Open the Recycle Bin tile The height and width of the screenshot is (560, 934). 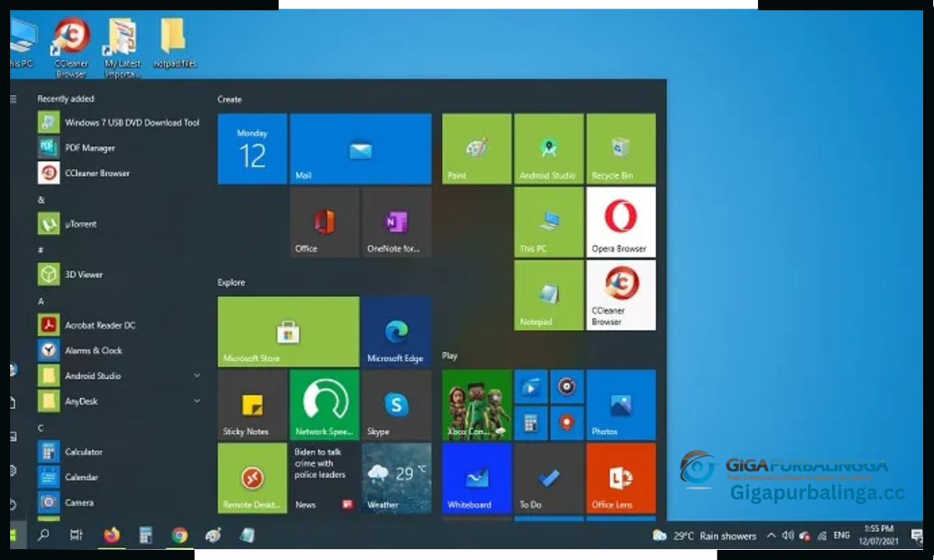pyautogui.click(x=621, y=149)
